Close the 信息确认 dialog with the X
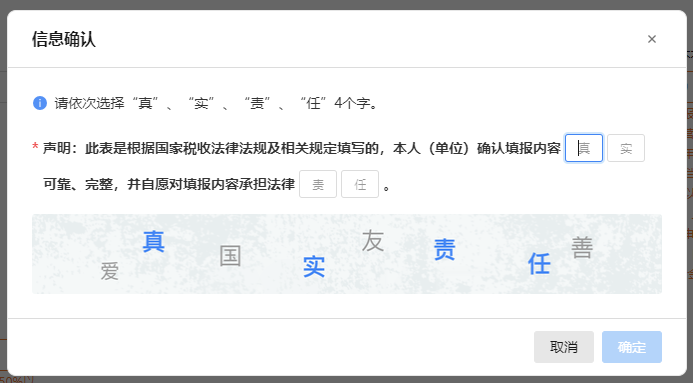 (651, 39)
